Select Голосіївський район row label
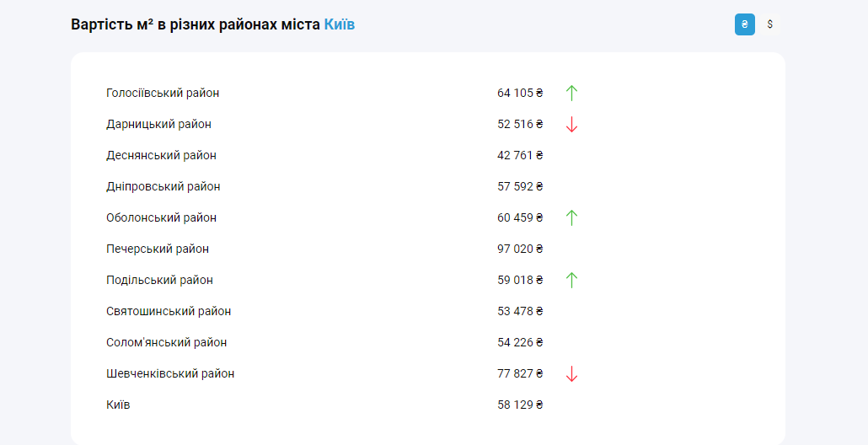This screenshot has width=868, height=445. pos(163,93)
